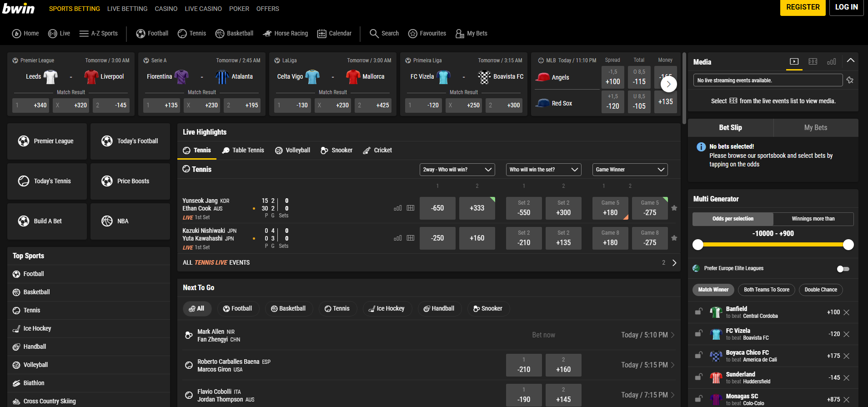The height and width of the screenshot is (407, 868).
Task: Select Odds per selection option
Action: coord(733,219)
